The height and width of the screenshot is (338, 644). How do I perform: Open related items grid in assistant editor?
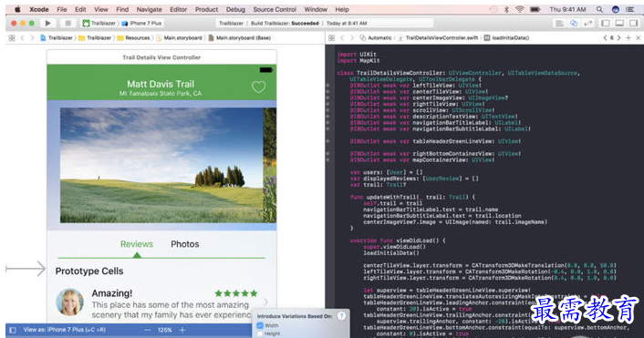[331, 37]
